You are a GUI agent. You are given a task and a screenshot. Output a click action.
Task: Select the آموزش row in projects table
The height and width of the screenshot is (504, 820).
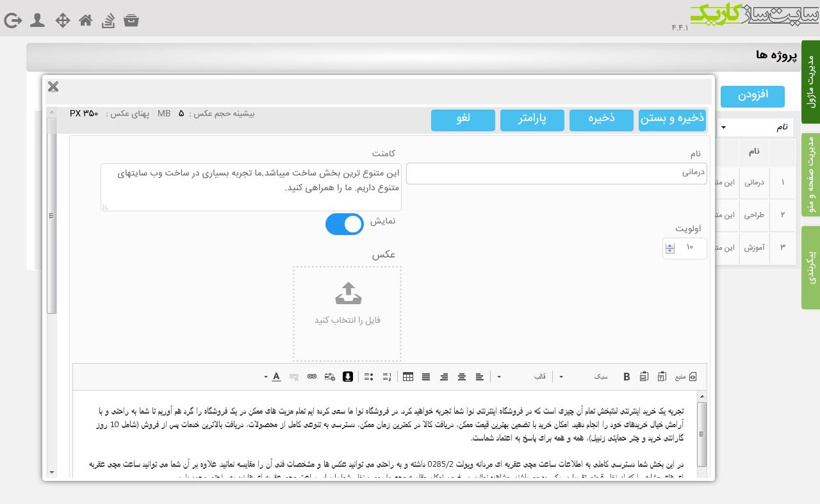754,248
